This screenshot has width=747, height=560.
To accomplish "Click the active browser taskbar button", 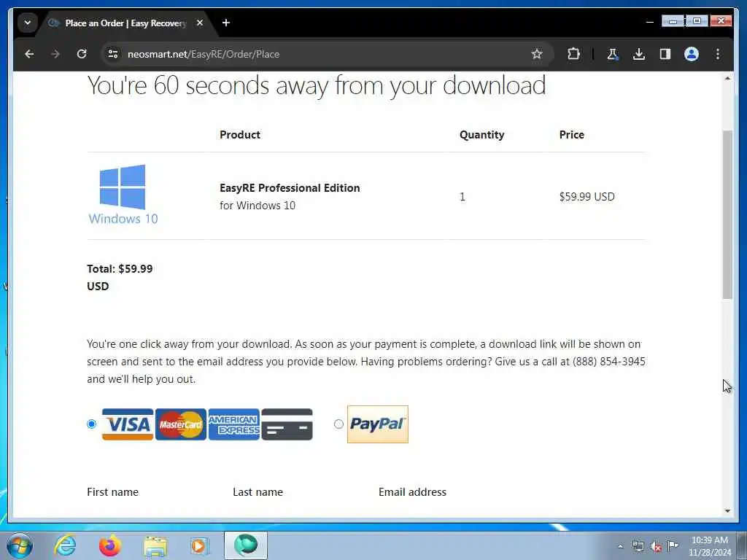I will [246, 545].
